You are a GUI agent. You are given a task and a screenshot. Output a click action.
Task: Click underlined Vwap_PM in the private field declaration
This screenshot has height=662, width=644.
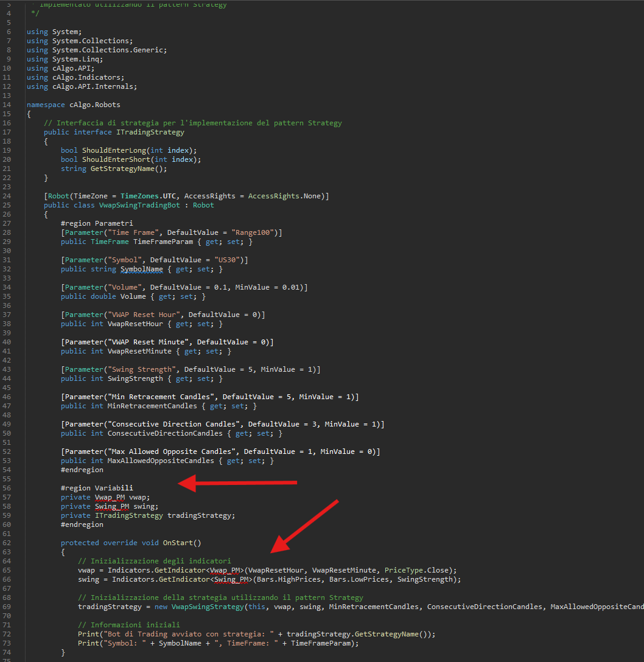(110, 497)
